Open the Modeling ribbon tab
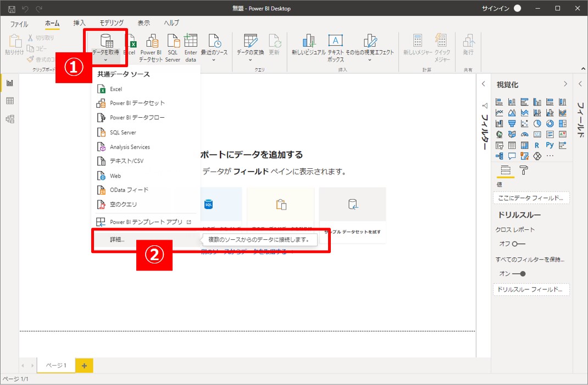588x385 pixels. point(112,23)
